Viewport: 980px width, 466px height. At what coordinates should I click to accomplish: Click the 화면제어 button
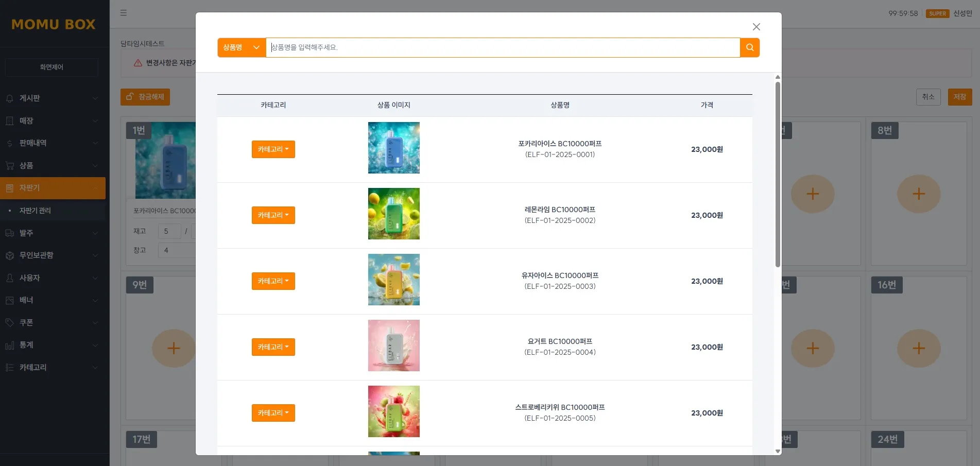click(x=51, y=67)
